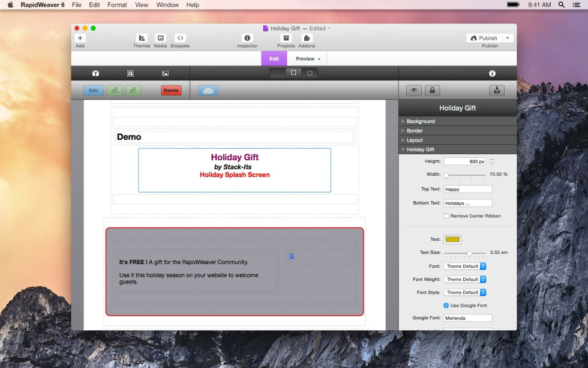
Task: Click the templates layout icon
Action: tap(131, 73)
